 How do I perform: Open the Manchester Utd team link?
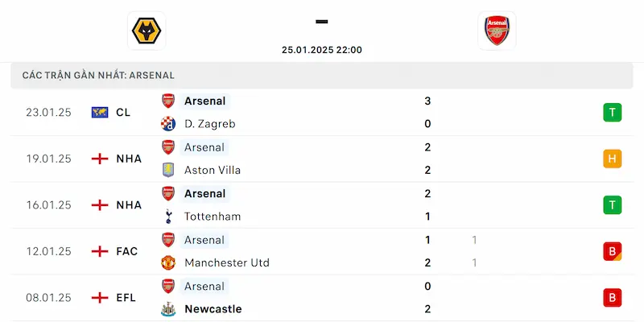pyautogui.click(x=227, y=262)
